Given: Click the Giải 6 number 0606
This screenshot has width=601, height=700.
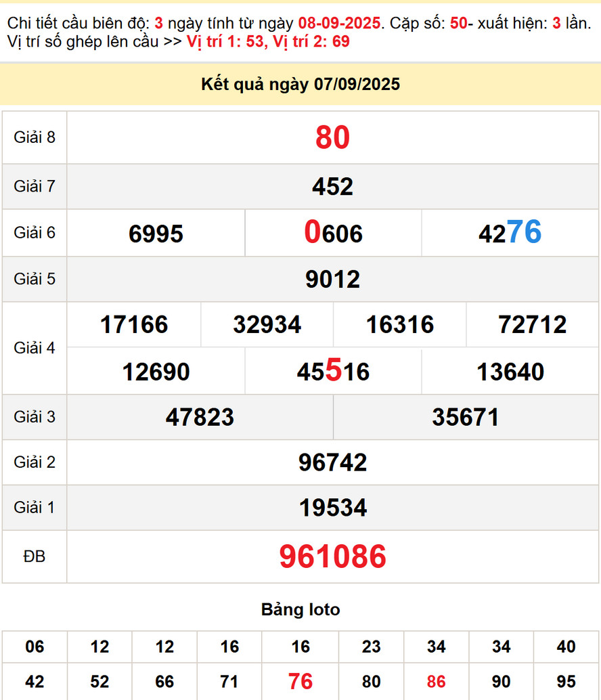Looking at the screenshot, I should (333, 234).
